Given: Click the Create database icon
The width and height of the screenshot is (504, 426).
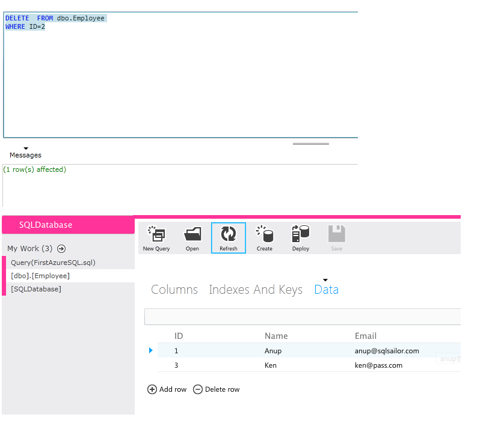Looking at the screenshot, I should (x=265, y=234).
